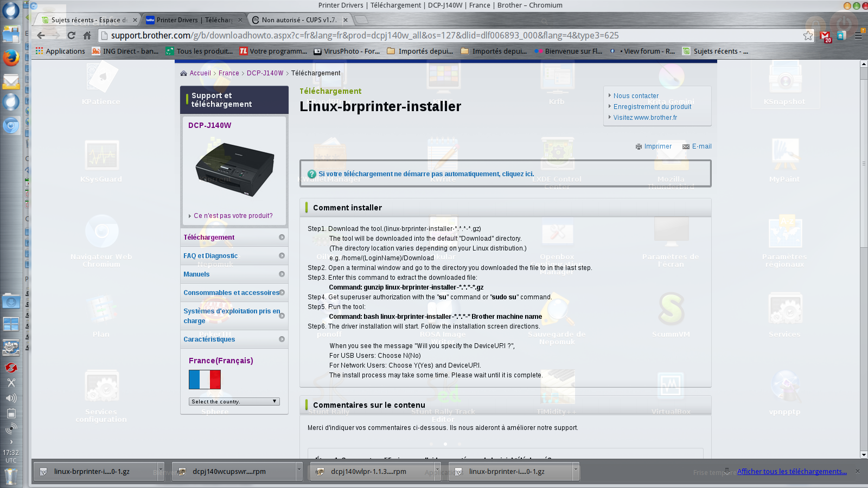The image size is (868, 488).
Task: Open the browser home page
Action: coord(87,35)
